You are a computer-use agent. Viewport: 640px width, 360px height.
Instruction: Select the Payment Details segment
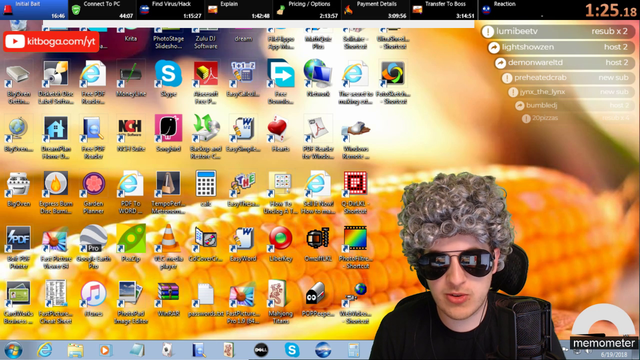click(375, 10)
